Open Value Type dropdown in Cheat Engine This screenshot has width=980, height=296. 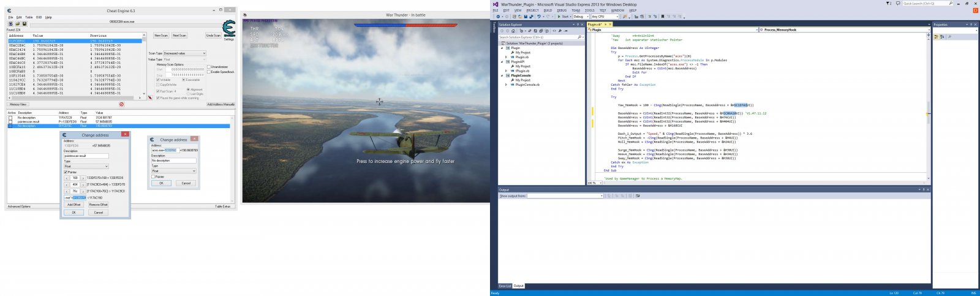pos(184,59)
